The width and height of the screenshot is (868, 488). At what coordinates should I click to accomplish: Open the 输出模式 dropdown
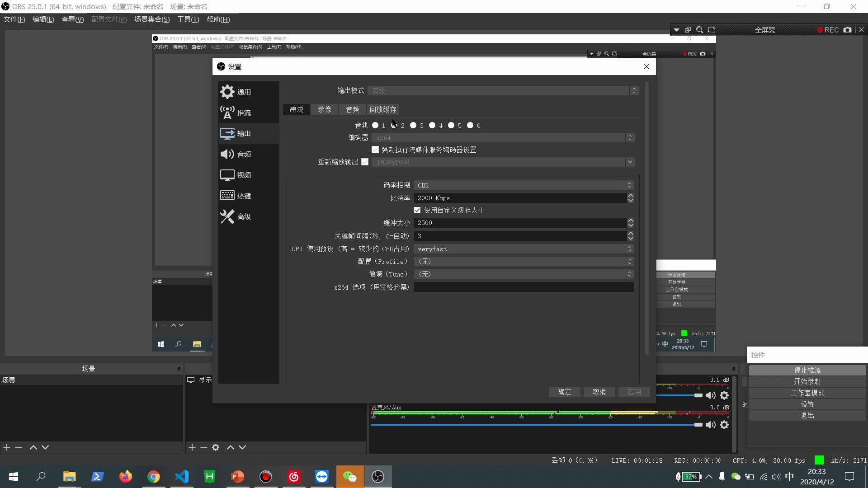(503, 91)
